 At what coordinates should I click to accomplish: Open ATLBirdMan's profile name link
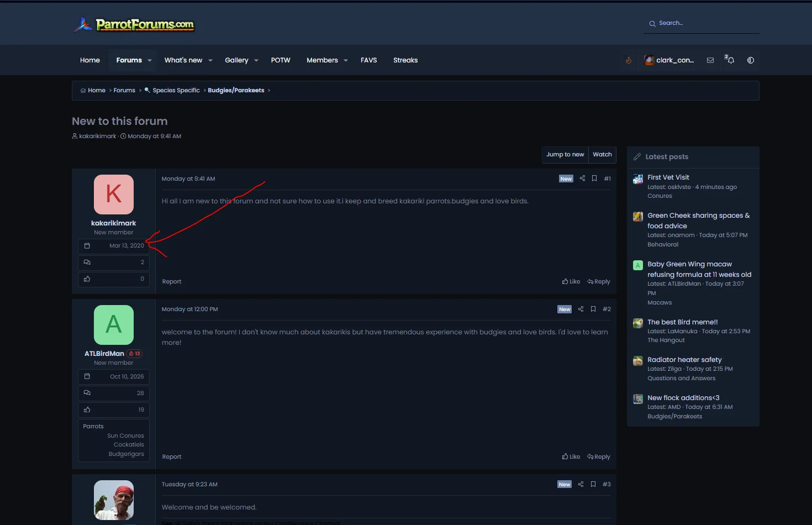104,354
